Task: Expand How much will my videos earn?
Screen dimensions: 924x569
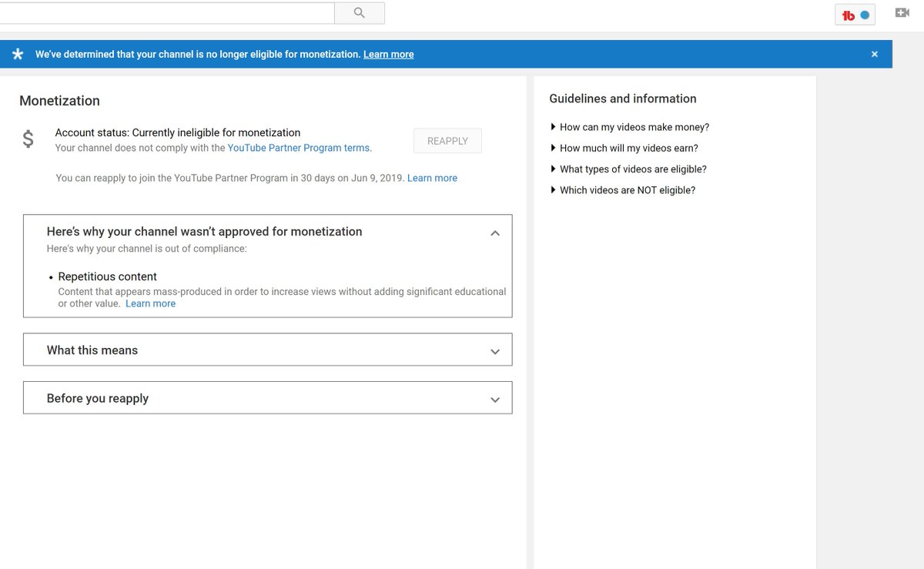Action: 624,148
